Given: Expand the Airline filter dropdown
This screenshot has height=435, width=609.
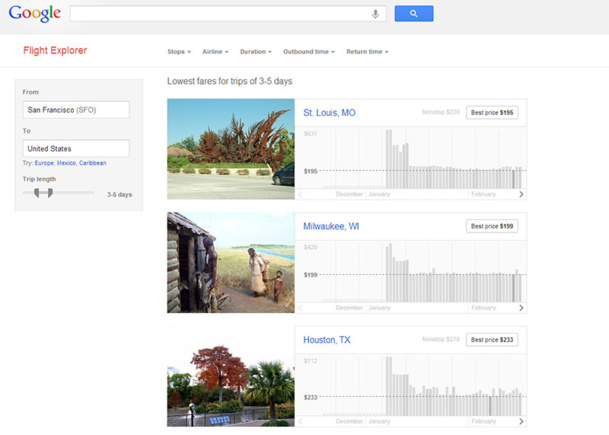Looking at the screenshot, I should click(215, 51).
